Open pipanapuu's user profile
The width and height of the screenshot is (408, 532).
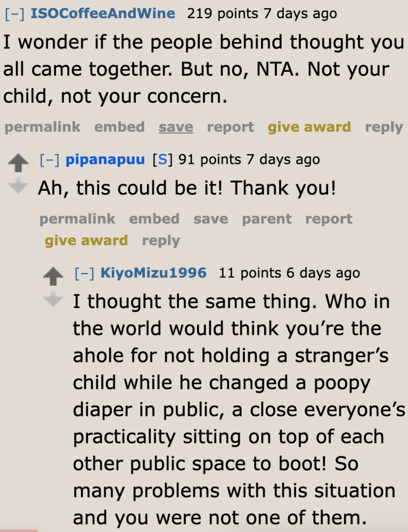(x=105, y=159)
